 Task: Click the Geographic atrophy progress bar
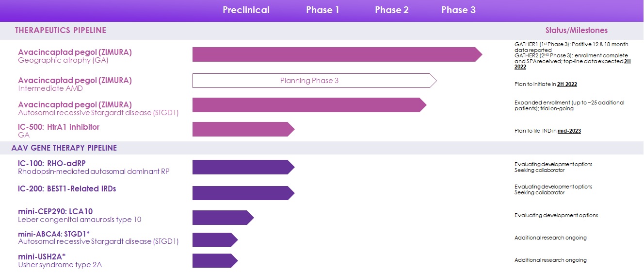pyautogui.click(x=335, y=54)
